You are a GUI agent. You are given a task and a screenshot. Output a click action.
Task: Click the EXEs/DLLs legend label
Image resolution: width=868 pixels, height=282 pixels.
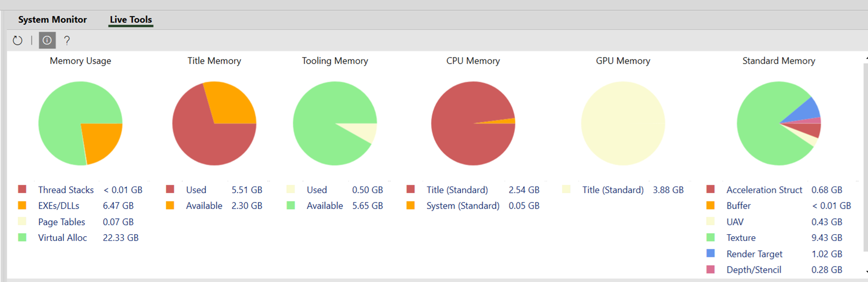pos(59,206)
